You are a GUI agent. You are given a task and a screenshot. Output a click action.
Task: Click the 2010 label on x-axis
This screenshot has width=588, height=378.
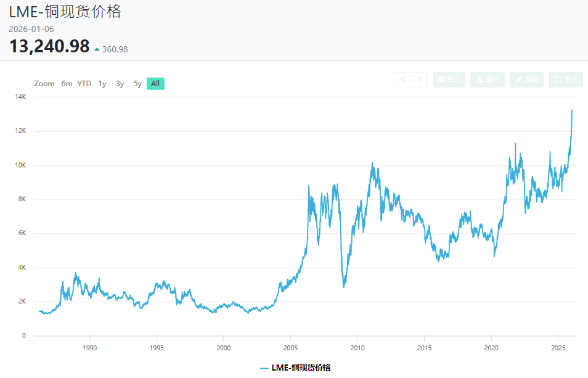point(357,347)
